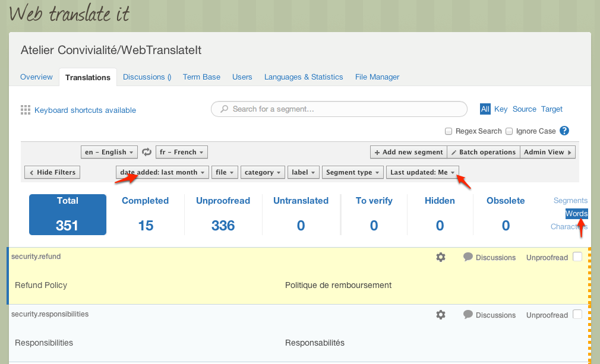Edit the Politique de remboursement translation
Image resolution: width=600 pixels, height=364 pixels.
[338, 285]
